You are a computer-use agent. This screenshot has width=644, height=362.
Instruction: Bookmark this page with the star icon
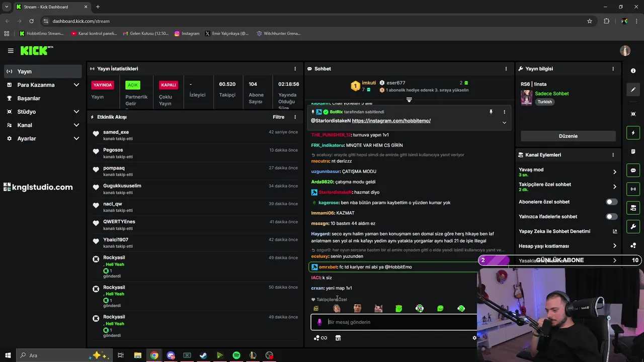point(590,21)
